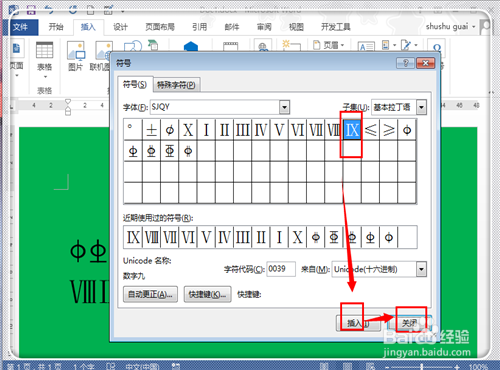The image size is (500, 370).
Task: Click the help question-mark button in the Symbol dialog
Action: coord(405,63)
